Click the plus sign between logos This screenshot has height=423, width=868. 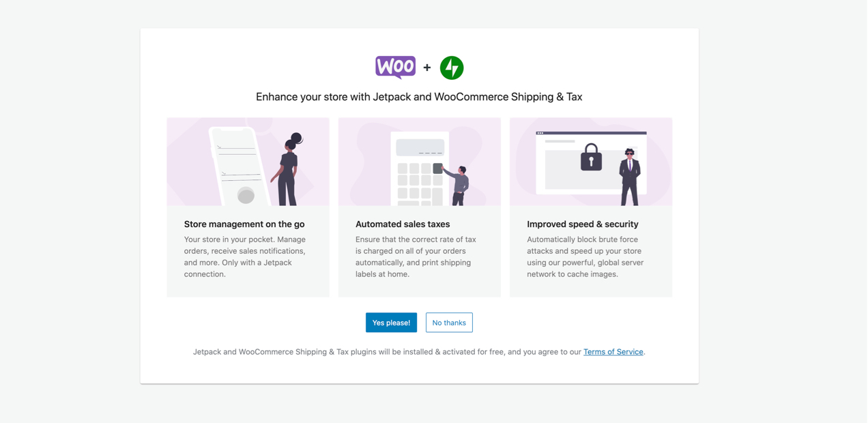427,68
